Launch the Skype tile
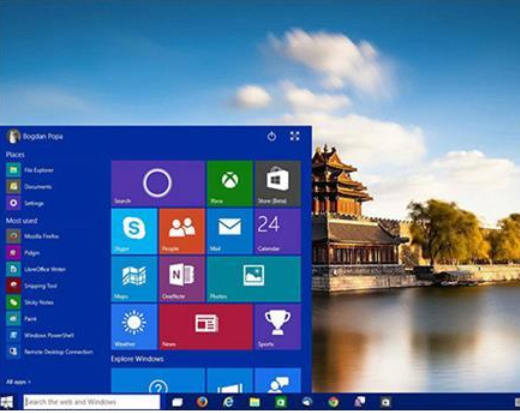 coord(134,231)
